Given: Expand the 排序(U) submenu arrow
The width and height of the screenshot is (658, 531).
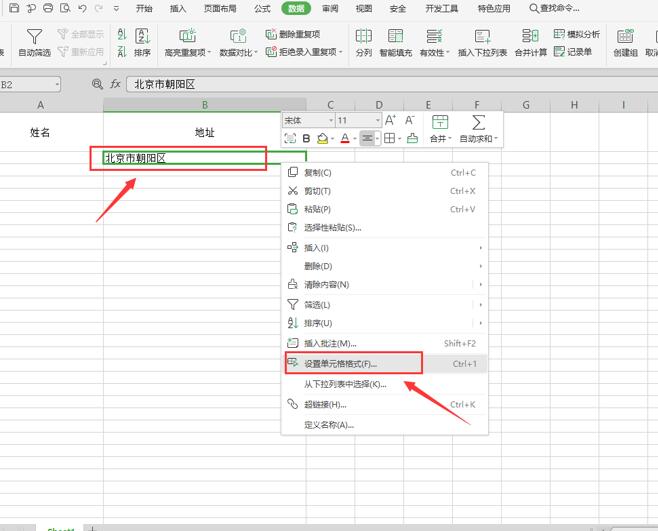Looking at the screenshot, I should [480, 323].
